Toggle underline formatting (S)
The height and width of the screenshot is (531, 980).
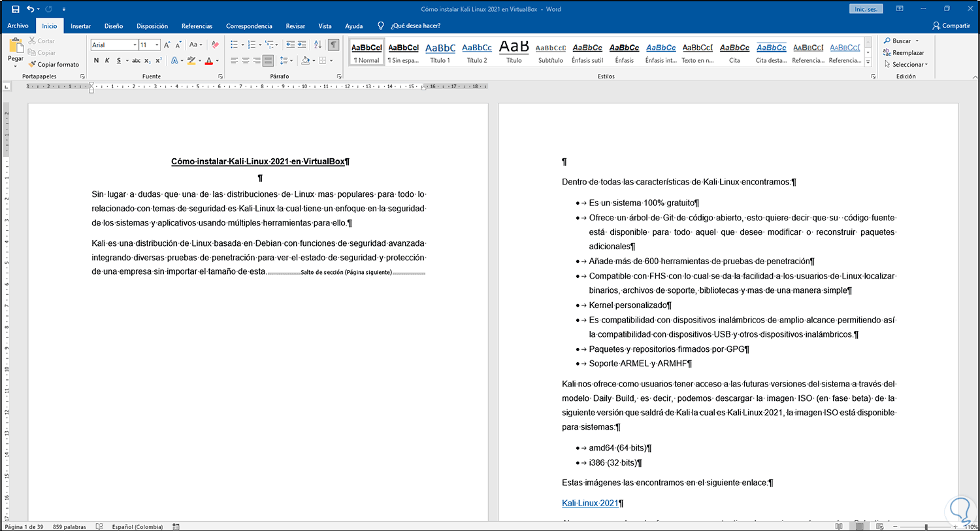click(x=118, y=61)
